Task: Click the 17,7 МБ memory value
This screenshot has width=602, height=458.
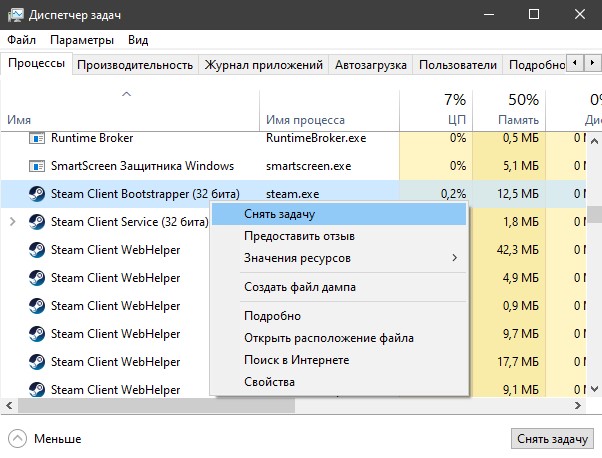Action: (x=518, y=362)
